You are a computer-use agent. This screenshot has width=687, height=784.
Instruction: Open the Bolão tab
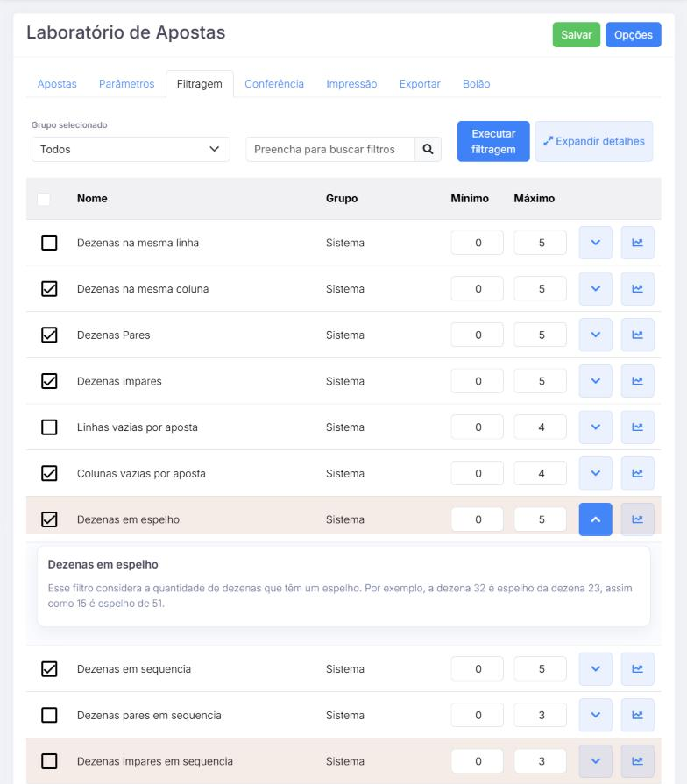coord(476,84)
